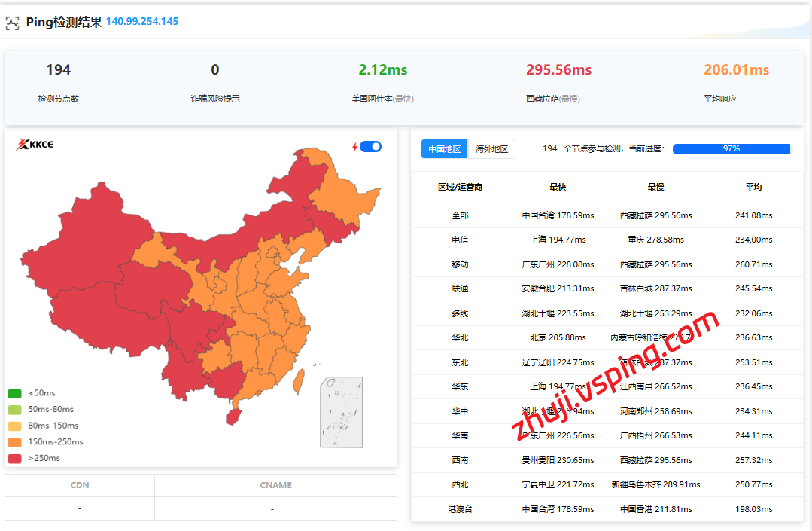The width and height of the screenshot is (812, 531).
Task: Click the light green 50ms-80ms legend swatch
Action: point(14,410)
